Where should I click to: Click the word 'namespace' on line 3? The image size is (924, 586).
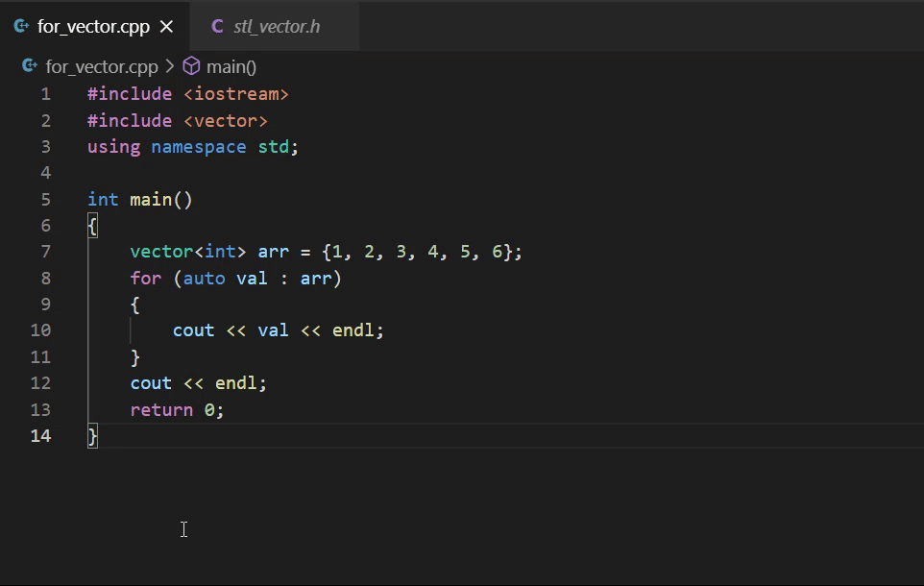coord(199,147)
